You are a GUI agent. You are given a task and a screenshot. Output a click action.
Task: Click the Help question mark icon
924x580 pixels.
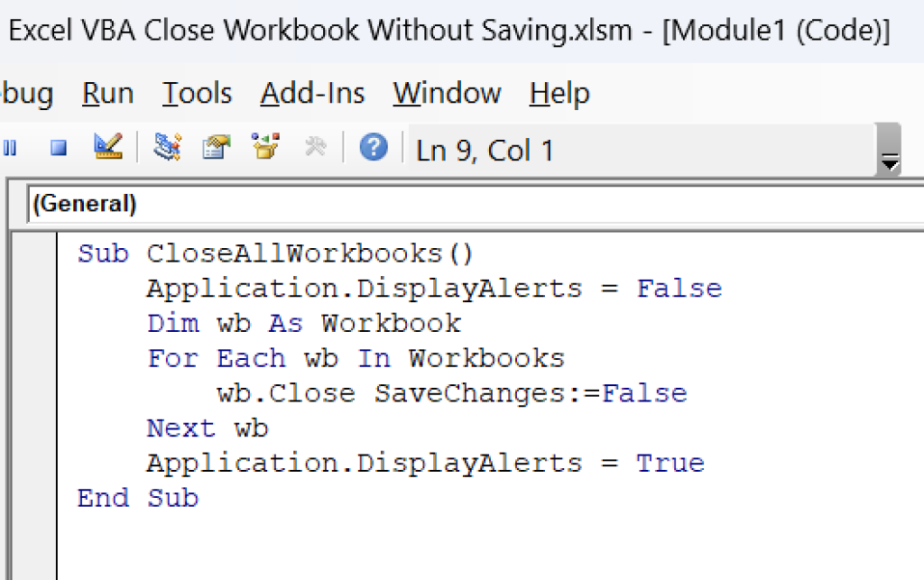(x=373, y=147)
